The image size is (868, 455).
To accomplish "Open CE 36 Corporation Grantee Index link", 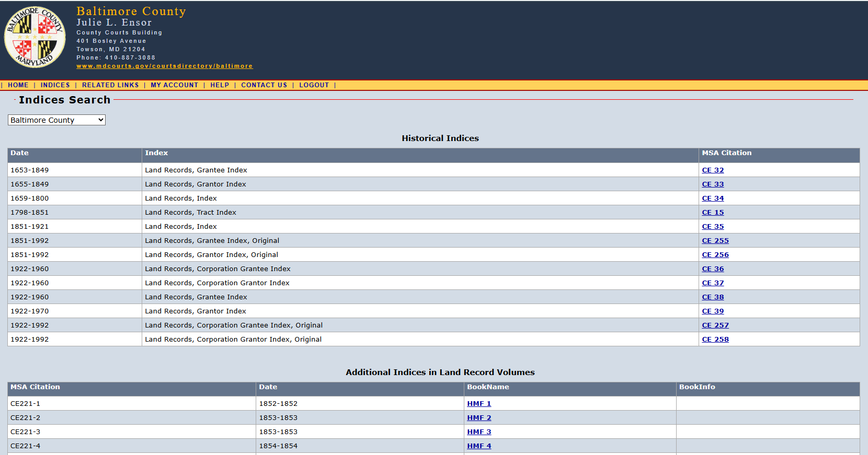I will (x=713, y=269).
